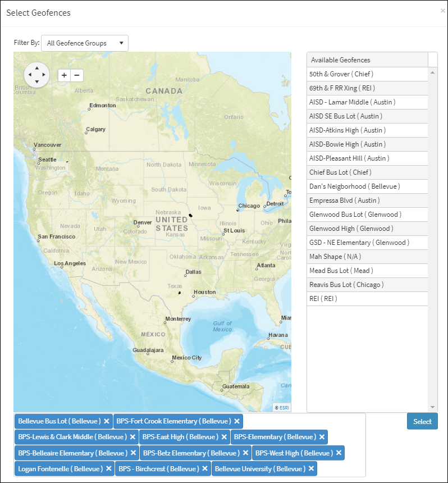448x483 pixels.
Task: Select Mah Shape ( N/A )
Action: tap(367, 257)
